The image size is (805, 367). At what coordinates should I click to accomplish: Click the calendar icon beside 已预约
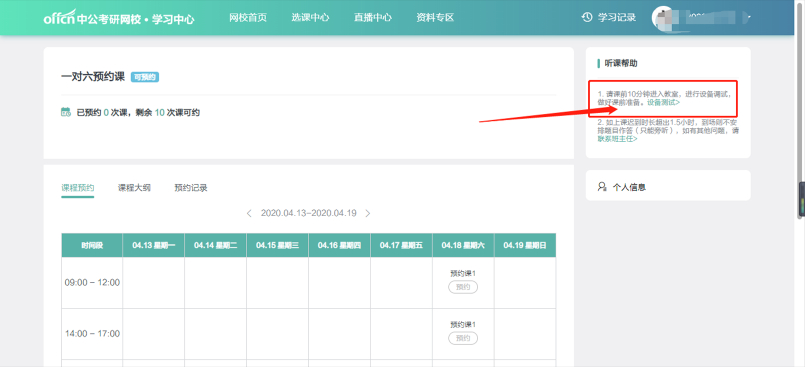click(x=66, y=112)
